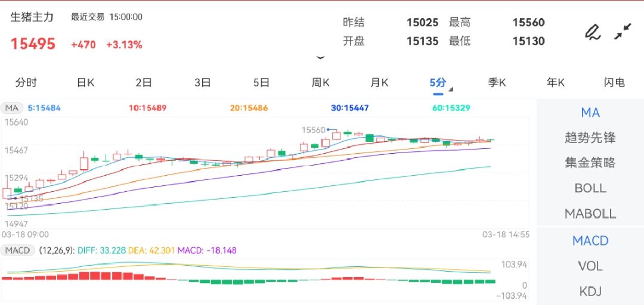The image size is (644, 305).
Task: Select MA in the indicator sidebar
Action: [590, 113]
